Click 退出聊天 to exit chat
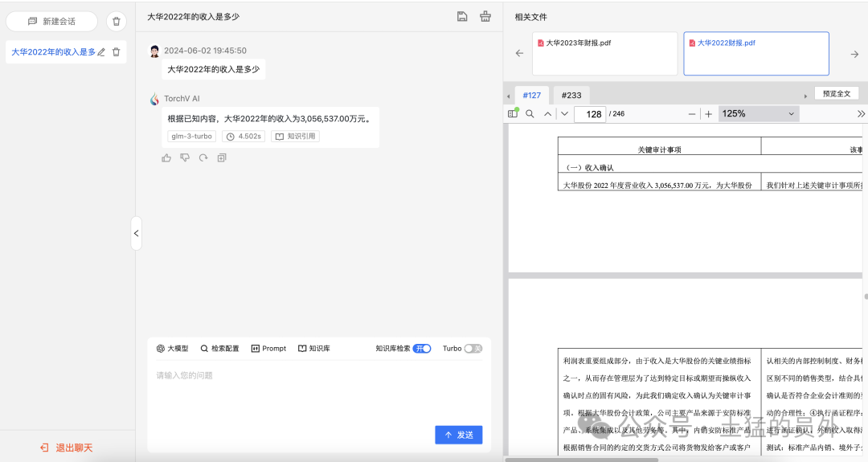Image resolution: width=868 pixels, height=462 pixels. pyautogui.click(x=67, y=448)
